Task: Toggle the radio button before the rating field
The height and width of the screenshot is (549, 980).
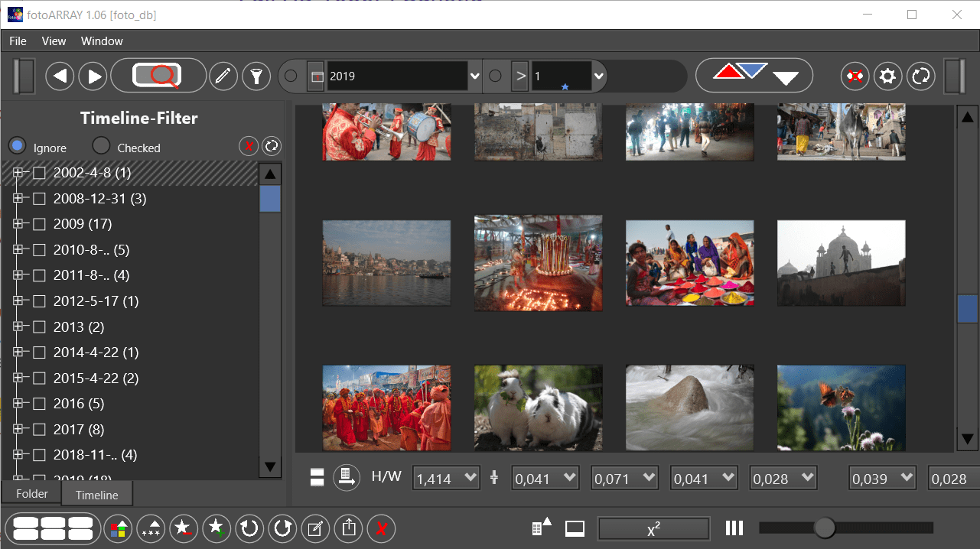Action: tap(495, 76)
